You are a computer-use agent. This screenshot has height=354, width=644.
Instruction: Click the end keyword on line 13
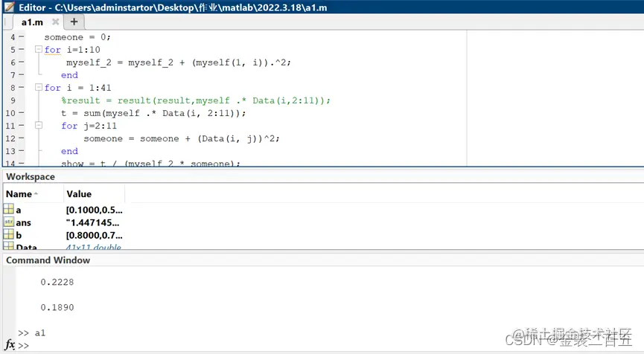coord(69,152)
